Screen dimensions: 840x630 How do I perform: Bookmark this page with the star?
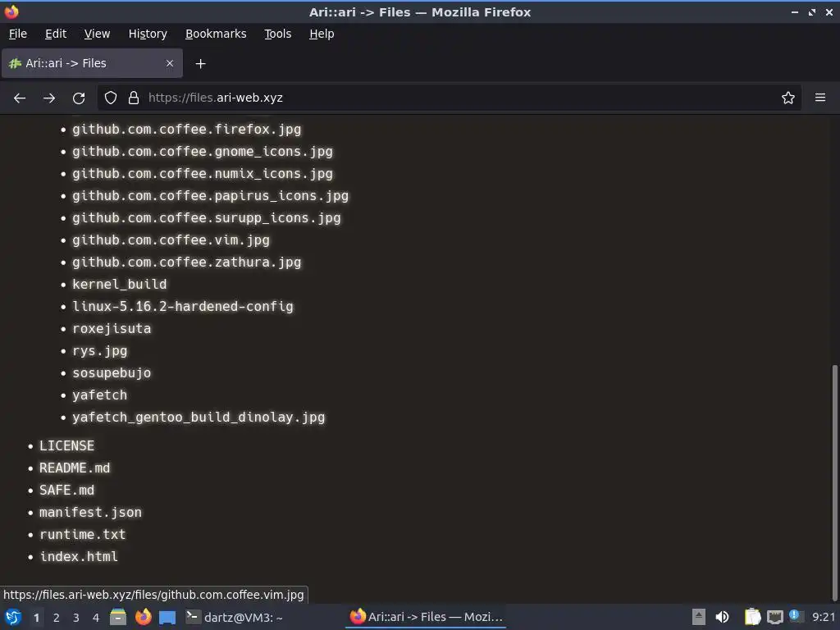point(788,98)
